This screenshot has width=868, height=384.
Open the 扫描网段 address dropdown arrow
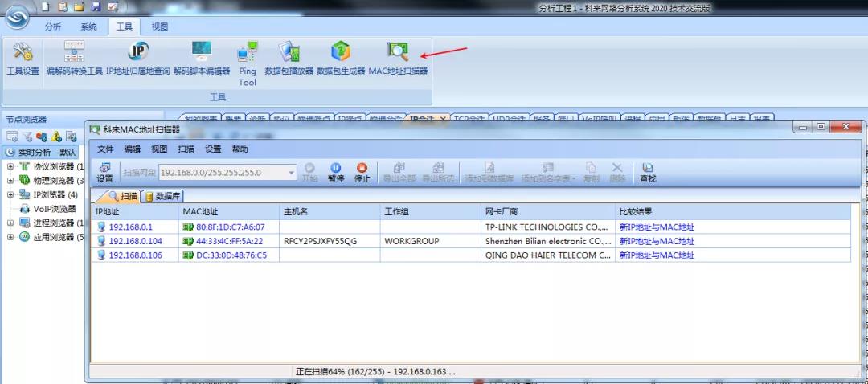(292, 173)
